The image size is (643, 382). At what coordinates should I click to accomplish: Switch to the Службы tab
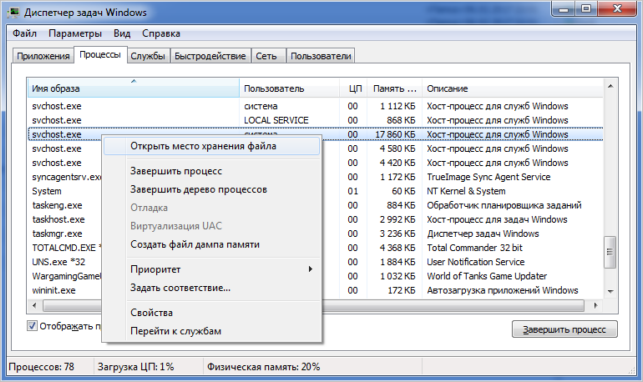tap(148, 56)
